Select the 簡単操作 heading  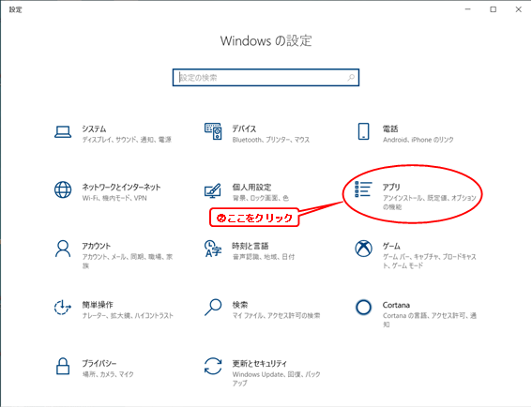98,305
